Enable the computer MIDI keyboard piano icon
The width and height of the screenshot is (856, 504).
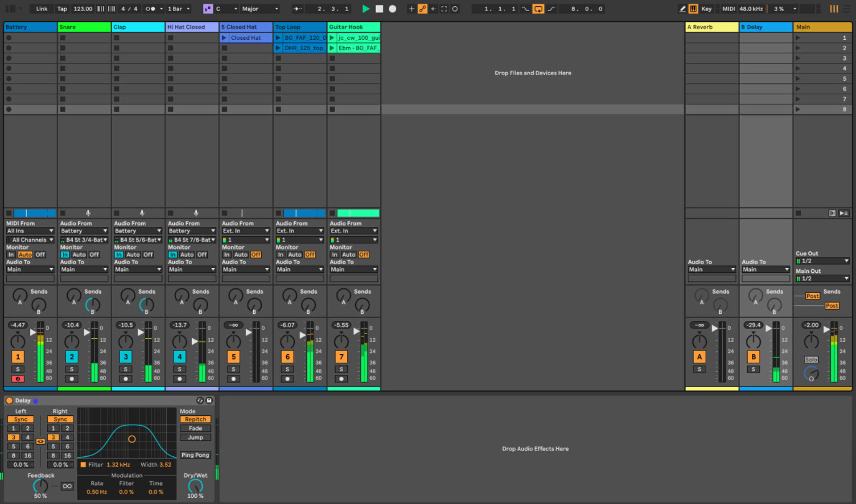694,8
